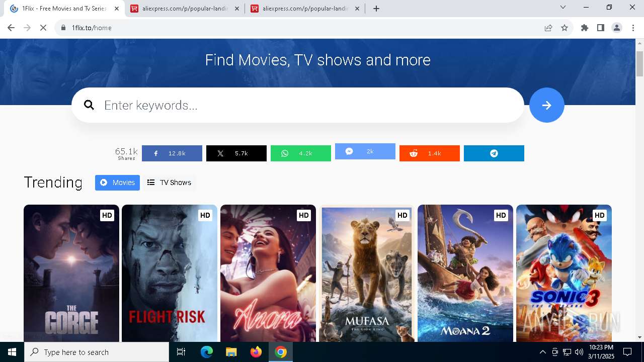Share on Reddit 1.4k button

coord(430,153)
